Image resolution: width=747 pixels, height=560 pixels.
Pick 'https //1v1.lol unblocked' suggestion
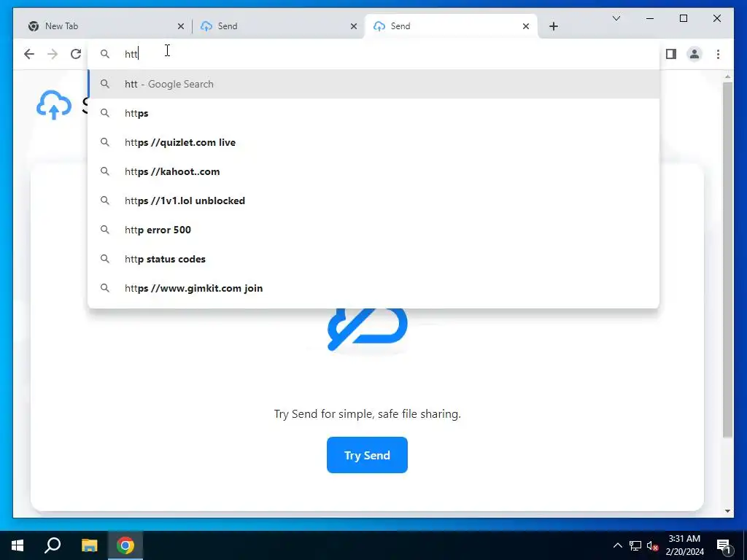pyautogui.click(x=373, y=201)
